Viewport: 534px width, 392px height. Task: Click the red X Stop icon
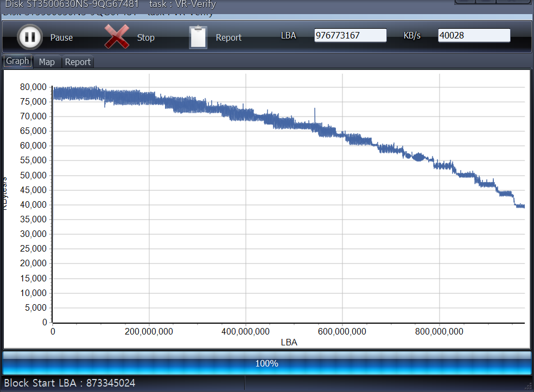[x=116, y=37]
